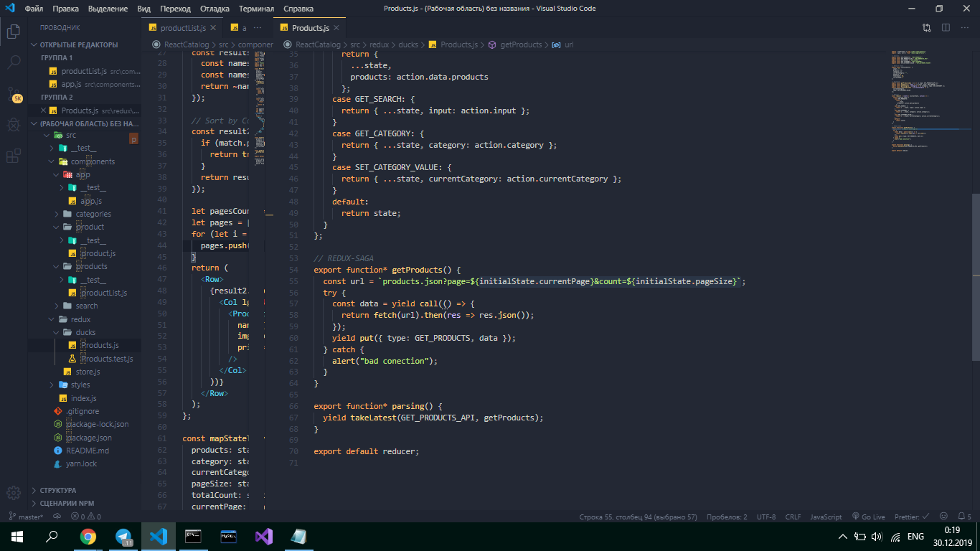
Task: Open the Search view in activity bar
Action: (x=14, y=62)
